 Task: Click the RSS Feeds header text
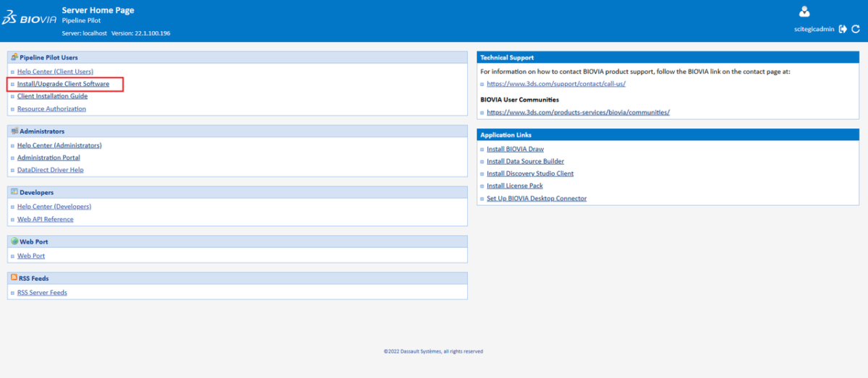(x=34, y=278)
